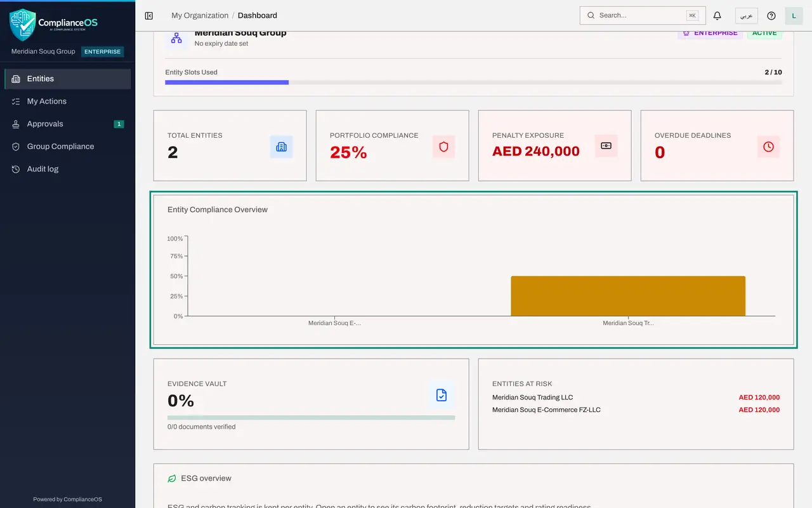Click the Group Compliance shield icon
Image resolution: width=812 pixels, height=508 pixels.
[16, 146]
